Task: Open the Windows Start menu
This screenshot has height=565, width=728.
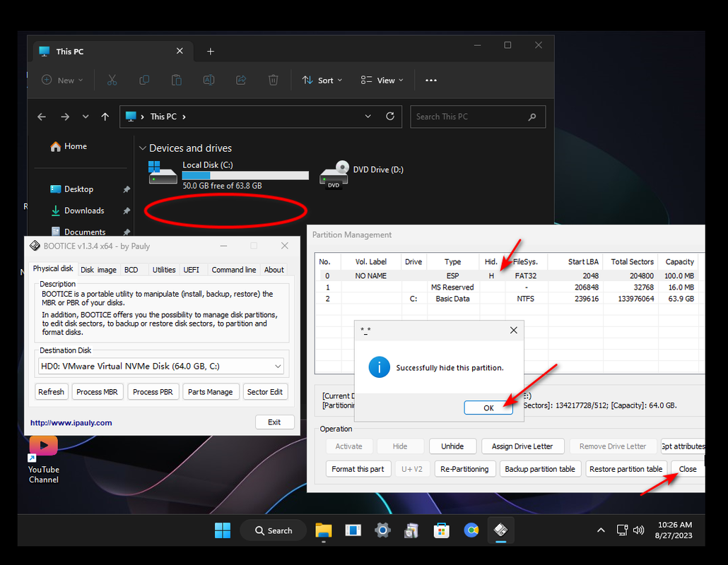Action: point(223,530)
